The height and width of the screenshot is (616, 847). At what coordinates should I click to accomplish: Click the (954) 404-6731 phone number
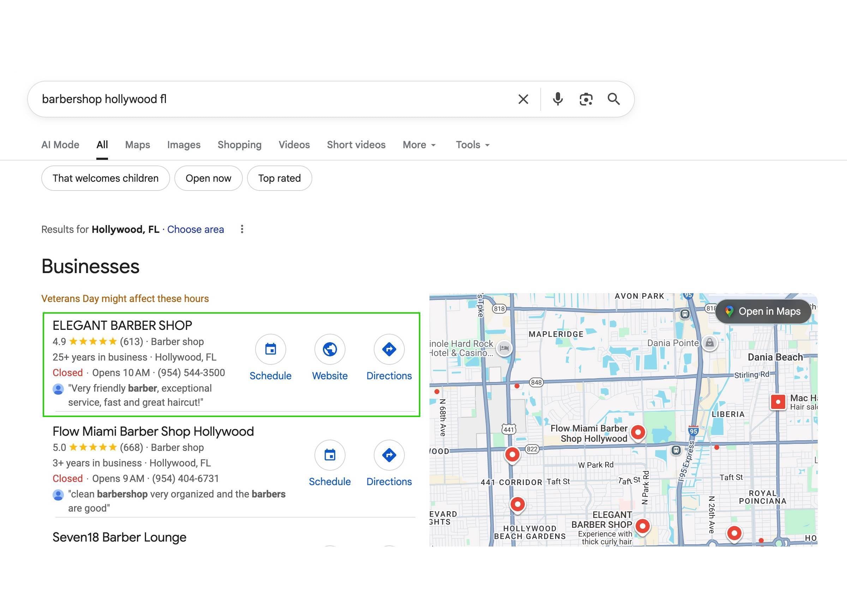(185, 479)
